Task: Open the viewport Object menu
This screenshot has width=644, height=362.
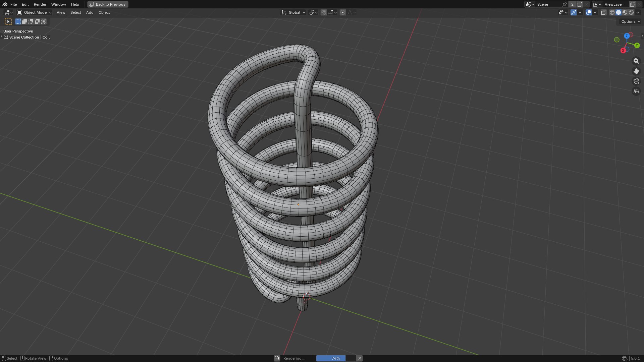Action: pos(104,12)
